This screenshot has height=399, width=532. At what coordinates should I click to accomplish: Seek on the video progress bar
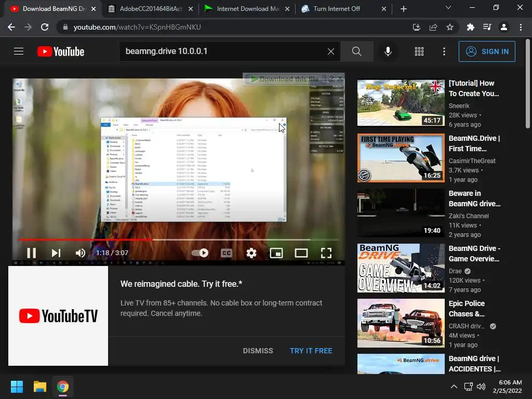pyautogui.click(x=179, y=240)
